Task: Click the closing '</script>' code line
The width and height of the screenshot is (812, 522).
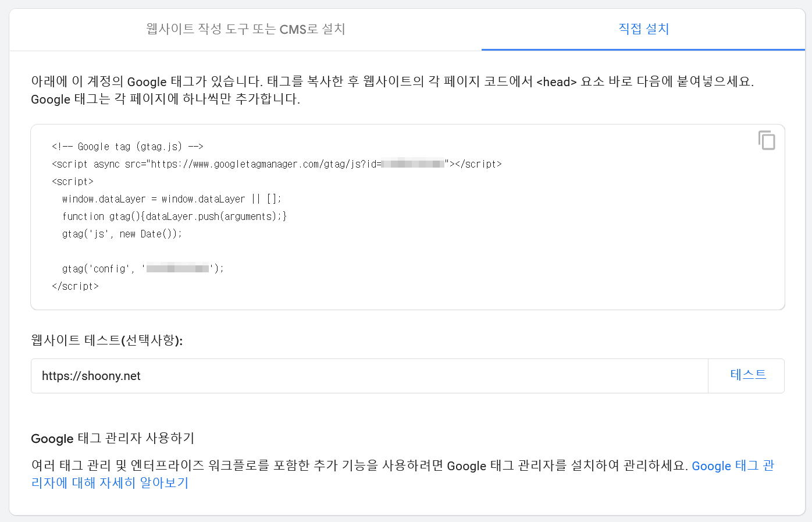Action: pos(75,286)
